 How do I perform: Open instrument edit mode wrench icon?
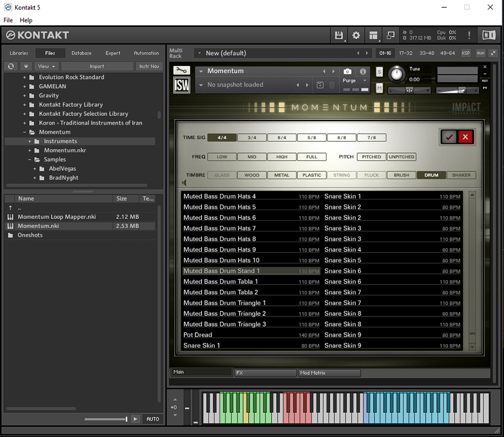[x=181, y=70]
